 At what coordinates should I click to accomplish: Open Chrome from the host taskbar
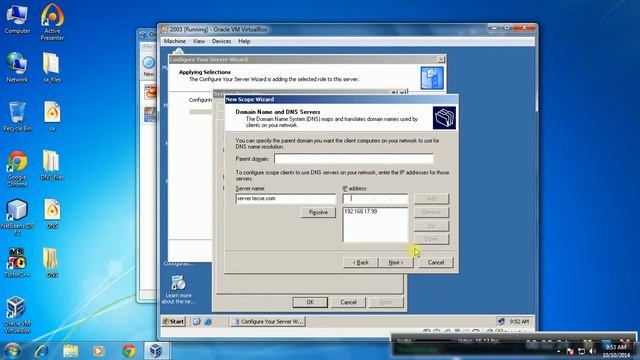coord(129,351)
